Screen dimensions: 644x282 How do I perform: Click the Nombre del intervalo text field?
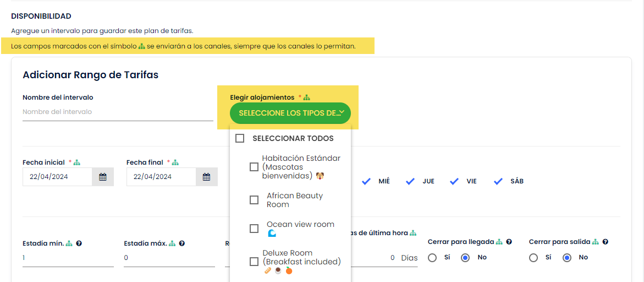click(x=118, y=112)
